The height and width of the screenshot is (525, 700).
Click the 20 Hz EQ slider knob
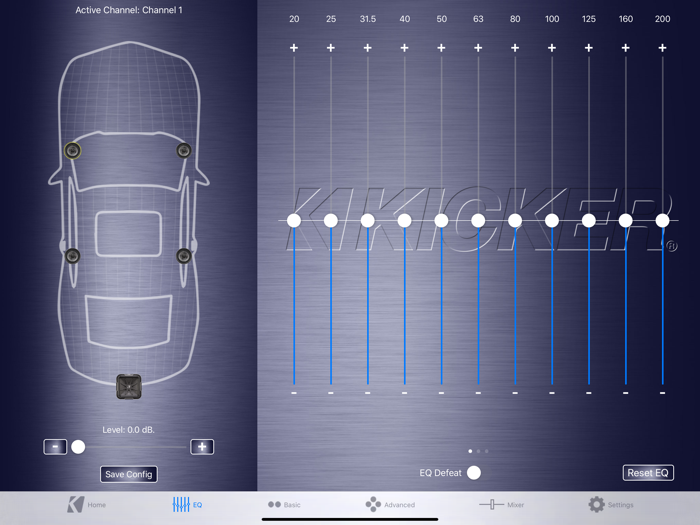pos(294,220)
